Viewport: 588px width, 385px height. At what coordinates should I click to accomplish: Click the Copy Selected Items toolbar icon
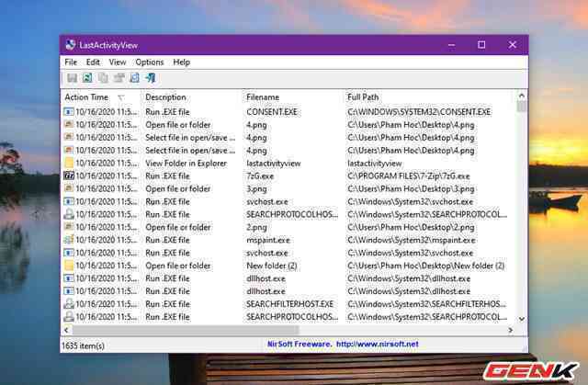[103, 78]
